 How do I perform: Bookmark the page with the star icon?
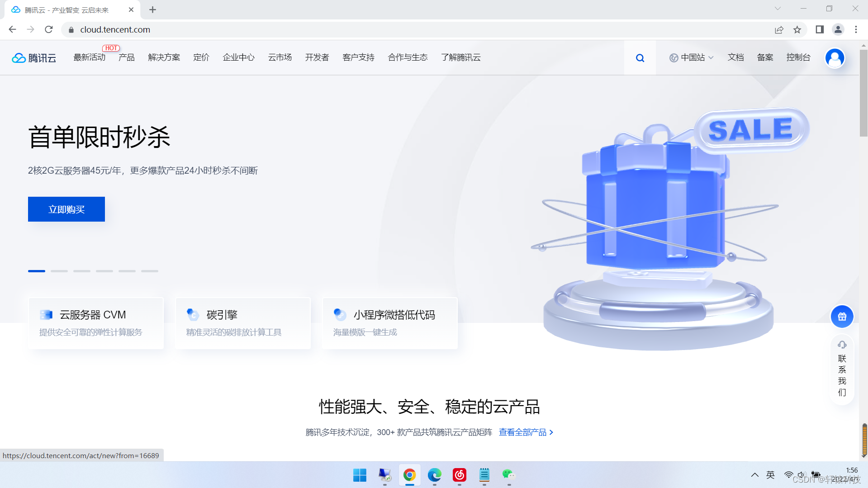[x=797, y=29]
